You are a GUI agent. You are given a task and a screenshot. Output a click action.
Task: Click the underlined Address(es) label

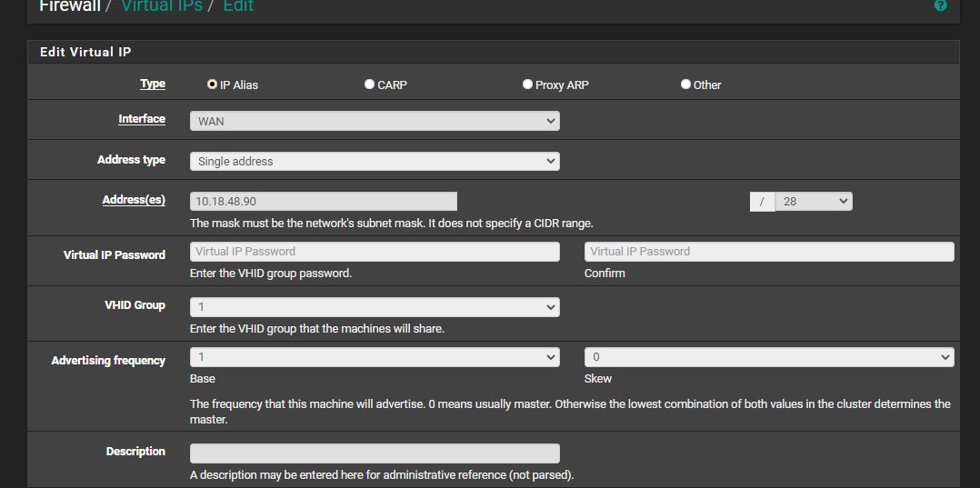[134, 200]
